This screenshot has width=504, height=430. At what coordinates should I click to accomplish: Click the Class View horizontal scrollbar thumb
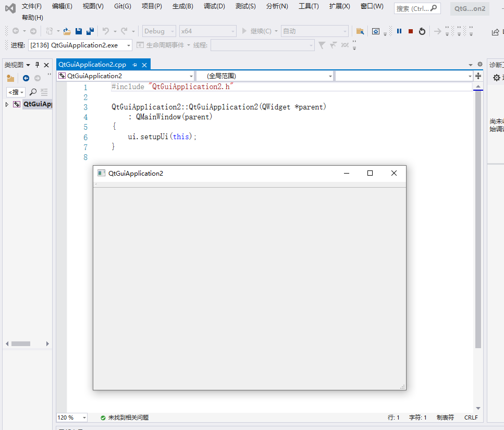21,343
